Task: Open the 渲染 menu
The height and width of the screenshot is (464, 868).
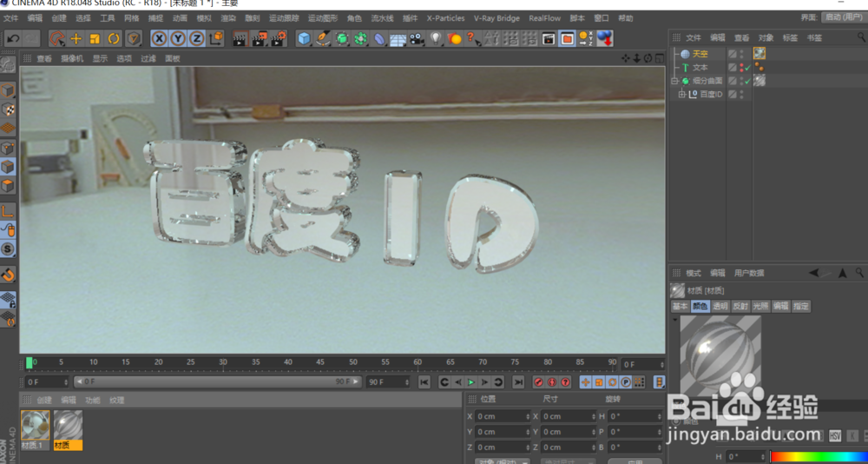Action: click(x=228, y=18)
